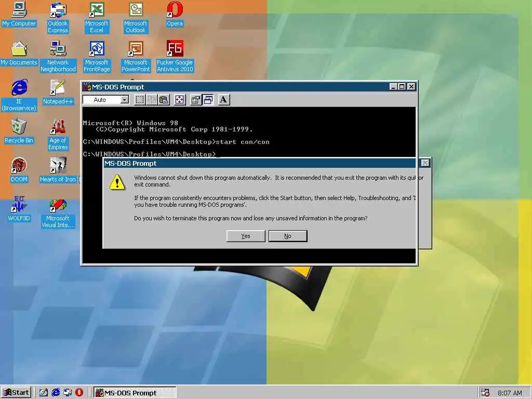Launch Opera from quick launch bar
532x399 pixels.
pyautogui.click(x=79, y=393)
